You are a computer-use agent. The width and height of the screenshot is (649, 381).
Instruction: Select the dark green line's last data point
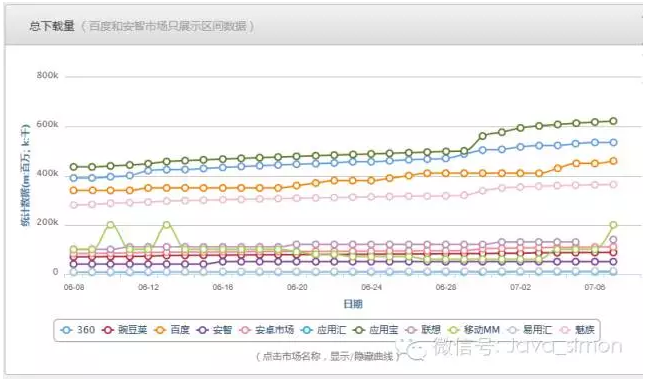[613, 121]
